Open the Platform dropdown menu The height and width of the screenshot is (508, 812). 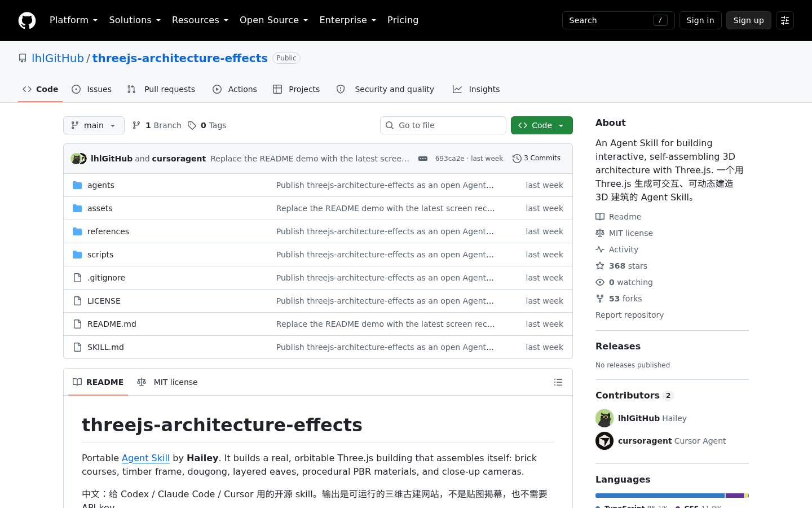(x=73, y=20)
